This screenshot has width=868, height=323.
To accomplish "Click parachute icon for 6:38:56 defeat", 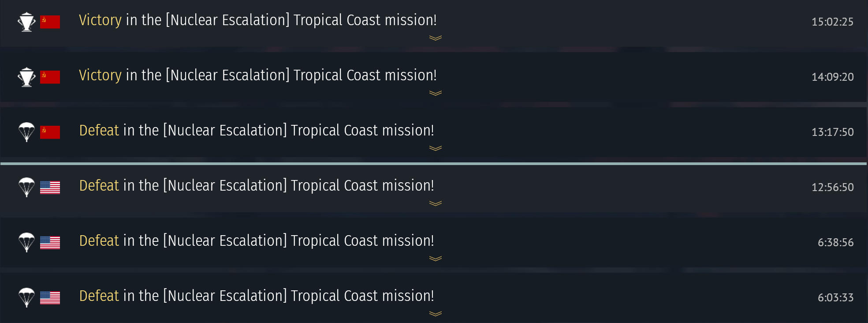I will (26, 242).
